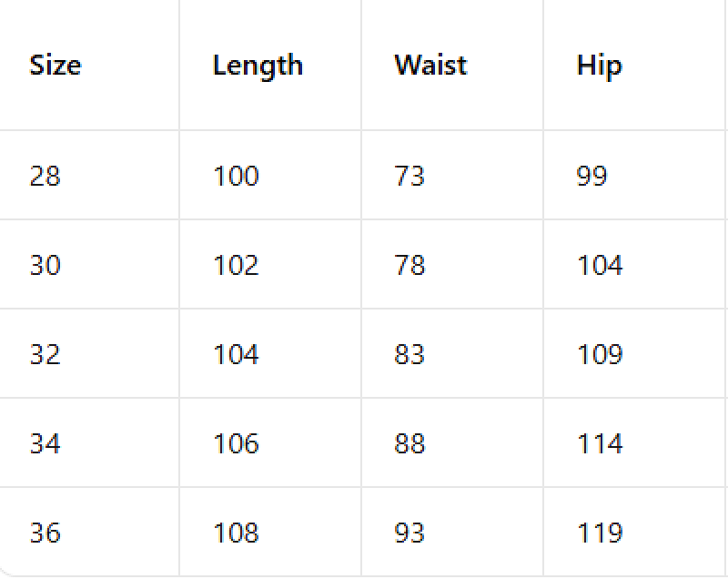Click the waist value 88
This screenshot has height=579, width=728.
coord(409,443)
